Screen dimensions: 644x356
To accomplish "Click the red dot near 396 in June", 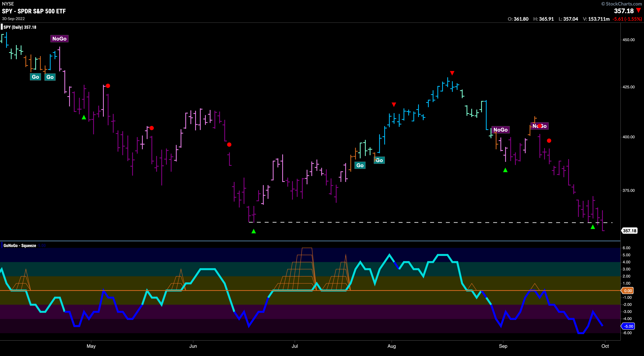I will point(229,145).
